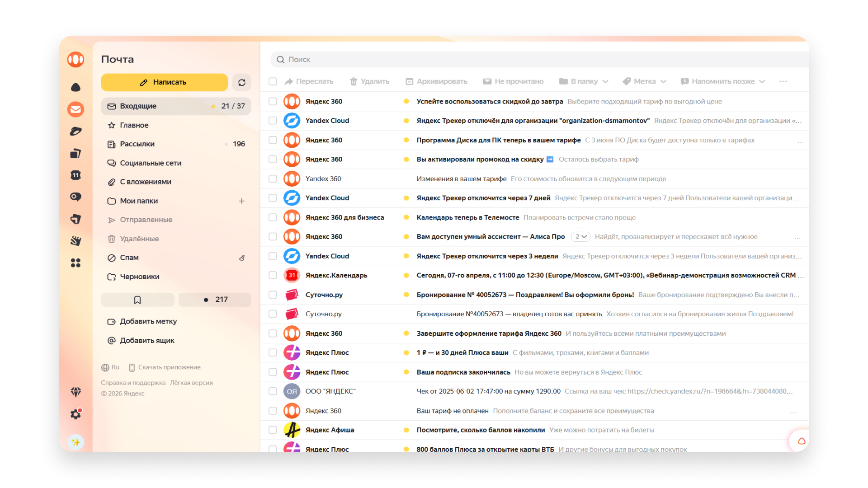Tick the 'Изменения в вашем тарифе' email checkbox

coord(273,178)
